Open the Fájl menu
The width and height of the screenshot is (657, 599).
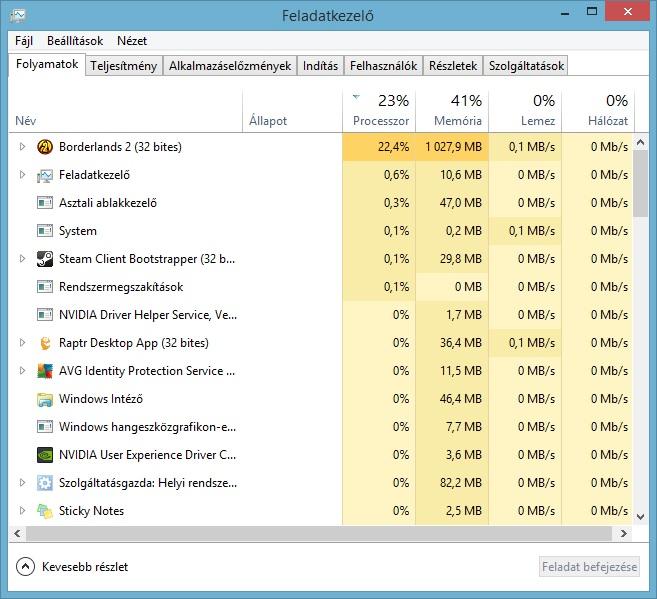(24, 41)
